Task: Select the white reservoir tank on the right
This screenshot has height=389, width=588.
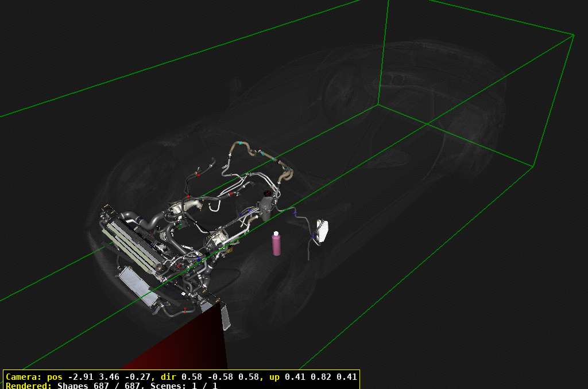Action: [323, 231]
